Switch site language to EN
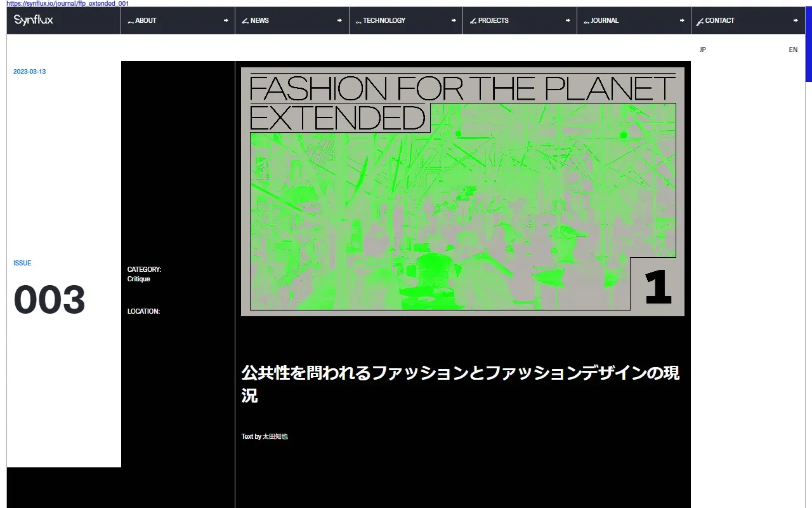Viewport: 812px width, 508px height. pos(792,50)
